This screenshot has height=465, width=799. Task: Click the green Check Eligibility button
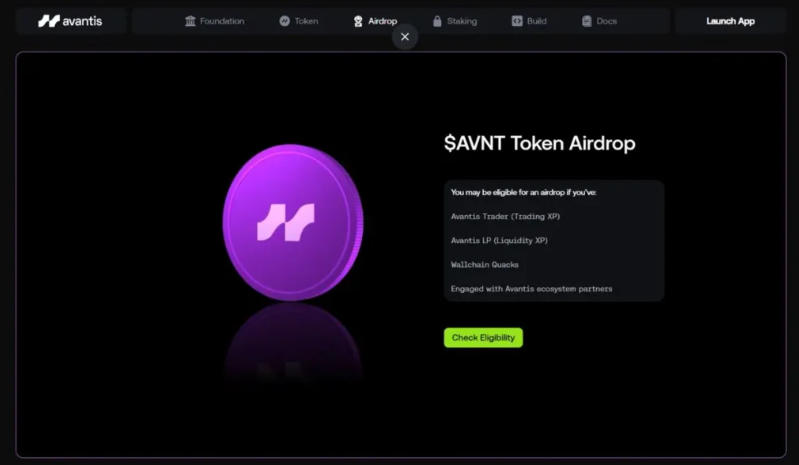pos(483,338)
